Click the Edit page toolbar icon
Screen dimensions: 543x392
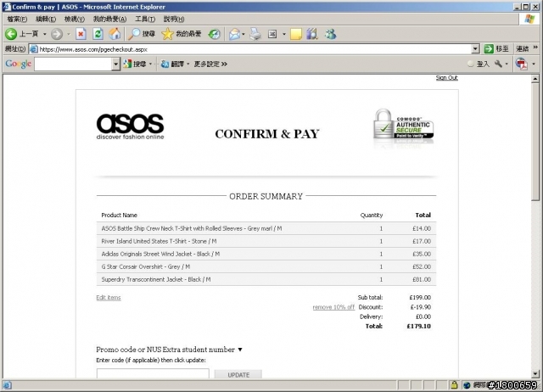click(x=272, y=34)
